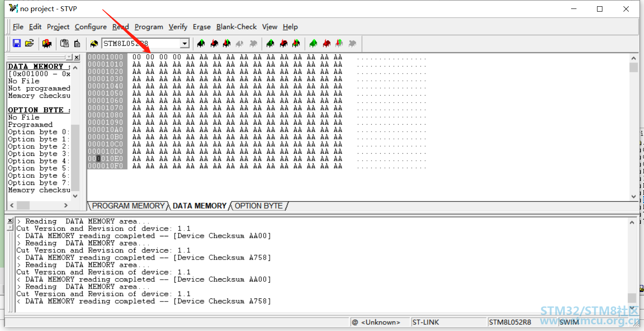Click the first black chip with red arrow icon

coord(214,43)
